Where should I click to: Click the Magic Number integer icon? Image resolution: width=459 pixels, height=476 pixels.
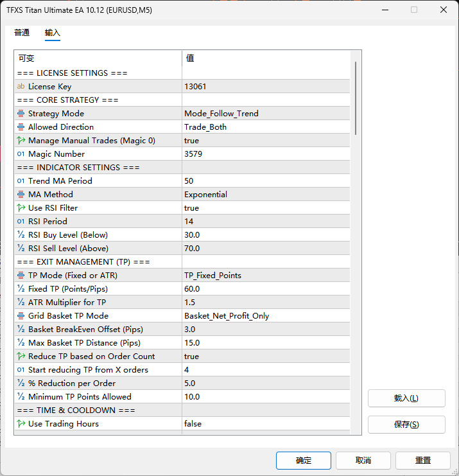click(21, 154)
